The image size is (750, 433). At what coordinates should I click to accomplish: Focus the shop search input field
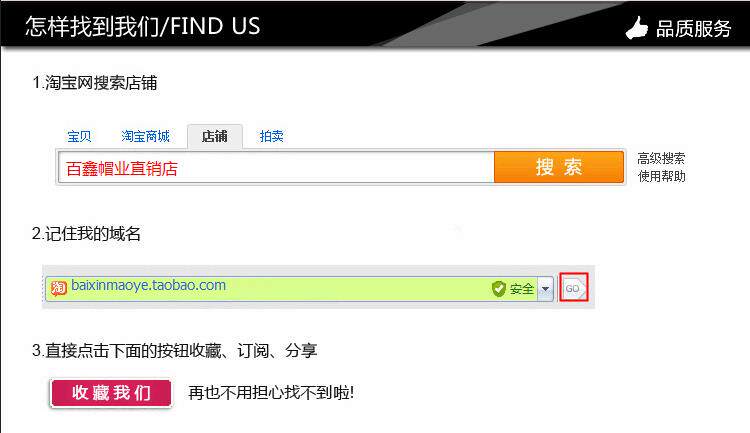pyautogui.click(x=276, y=167)
